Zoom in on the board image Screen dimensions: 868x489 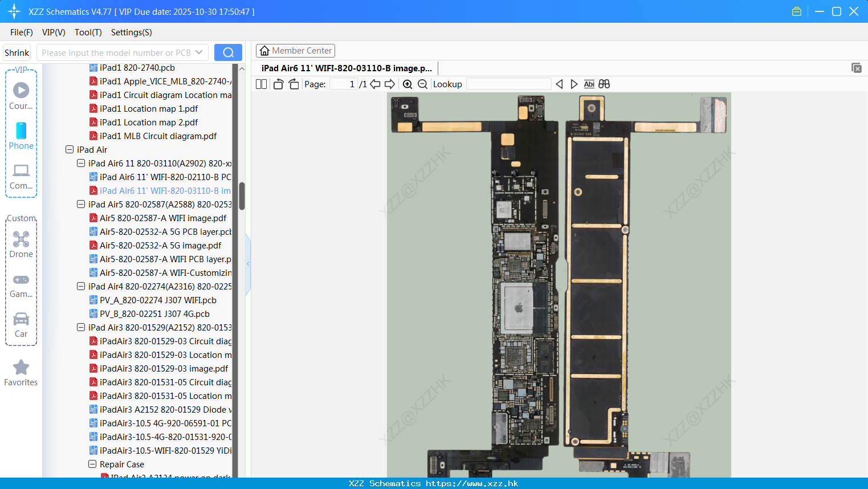(407, 84)
